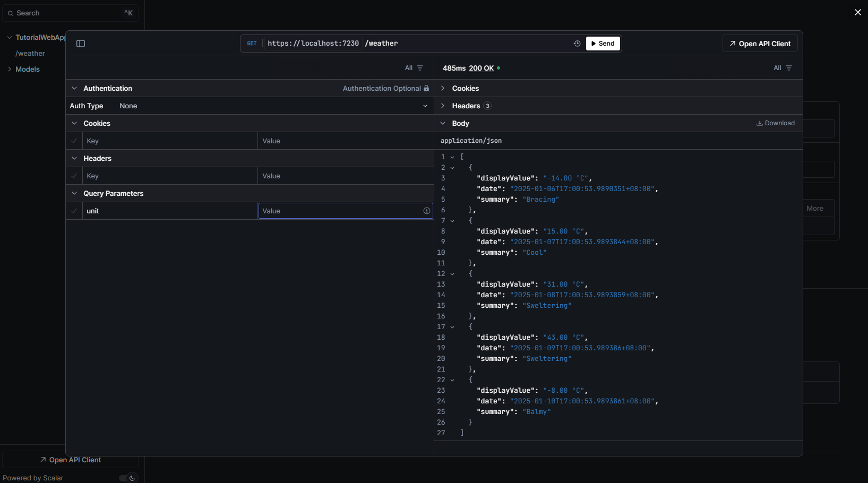
Task: Toggle the unit query parameter checkbox
Action: tap(74, 211)
